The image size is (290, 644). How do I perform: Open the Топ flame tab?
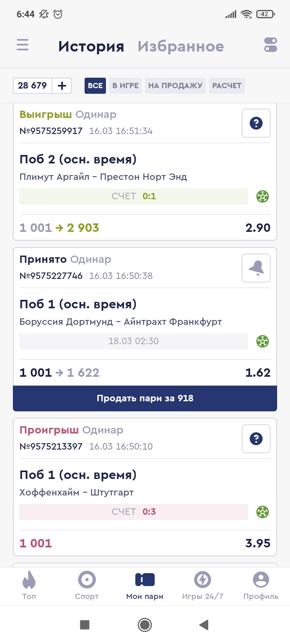point(29,586)
